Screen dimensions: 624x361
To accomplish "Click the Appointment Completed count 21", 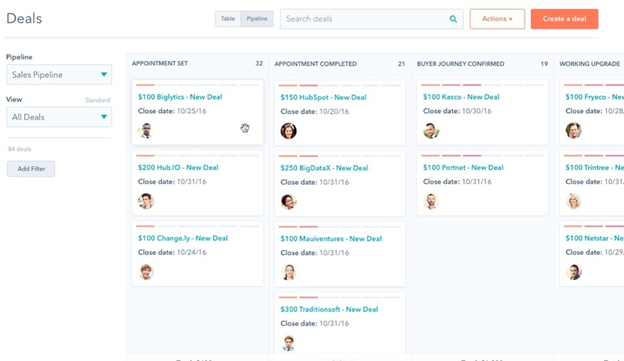I will [x=402, y=64].
